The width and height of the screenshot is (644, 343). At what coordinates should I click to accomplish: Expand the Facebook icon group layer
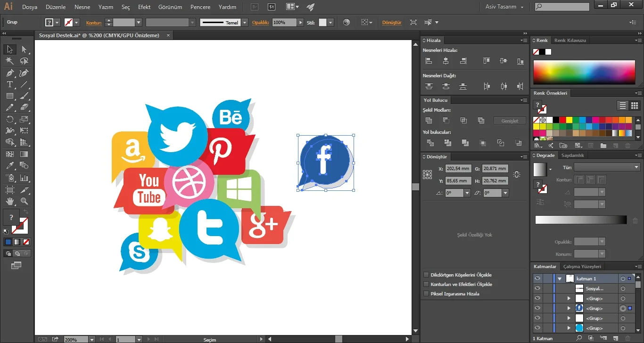click(569, 308)
